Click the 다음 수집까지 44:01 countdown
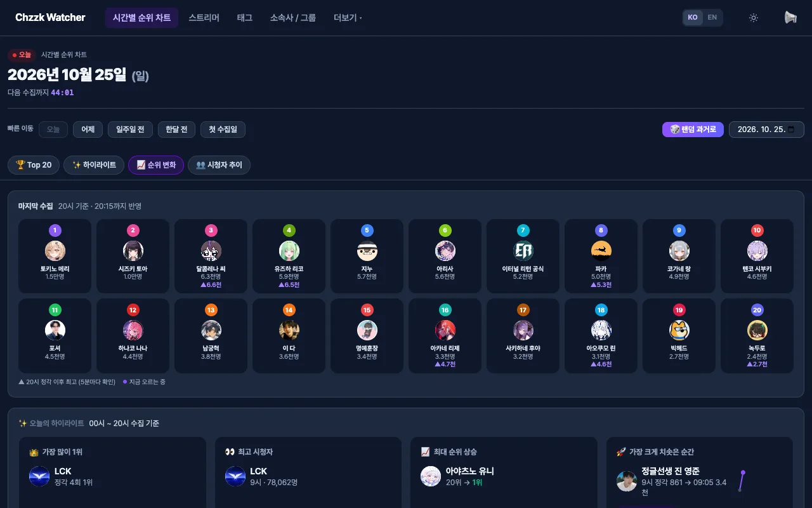Screen dimensions: 812x508 click(41, 93)
